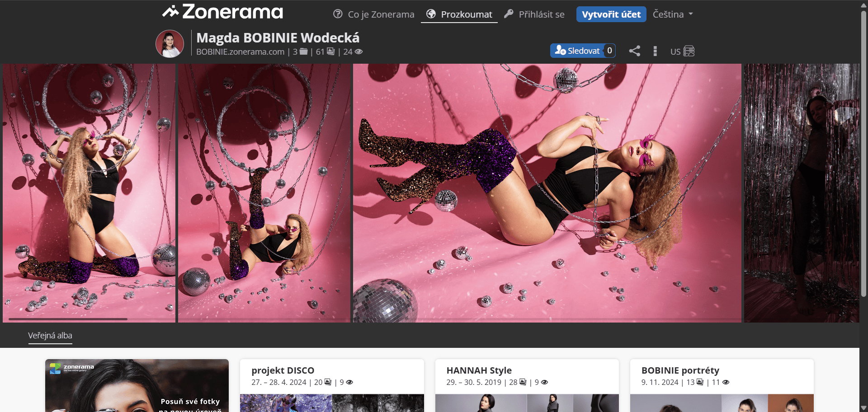Click HANNAH Style date 29. – 30. 5. 2019
Screen dimensions: 868x412
click(x=474, y=382)
